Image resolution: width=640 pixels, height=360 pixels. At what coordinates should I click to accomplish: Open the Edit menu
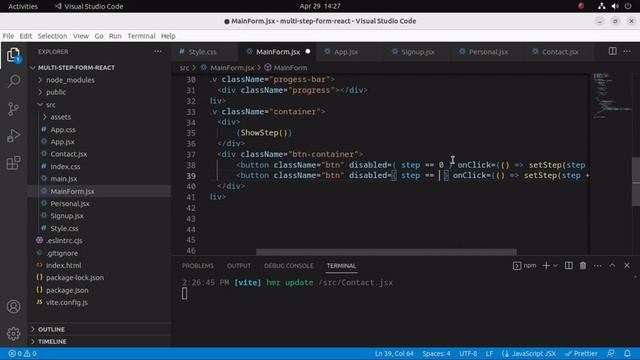tap(26, 36)
